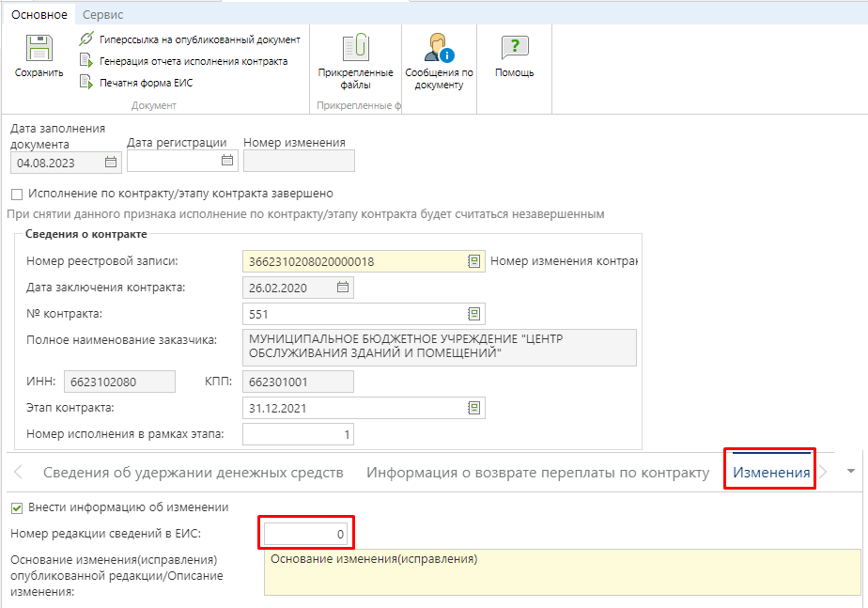Click the Save floppy disk icon

point(39,49)
